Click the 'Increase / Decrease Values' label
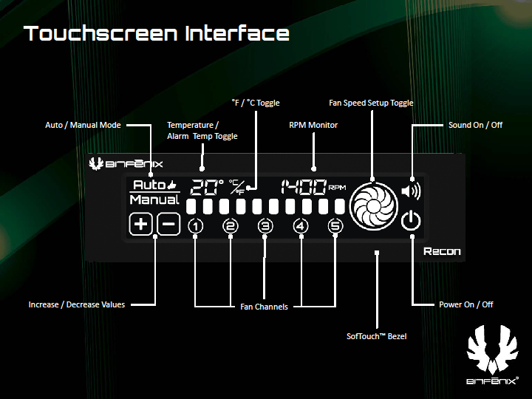 pyautogui.click(x=77, y=304)
